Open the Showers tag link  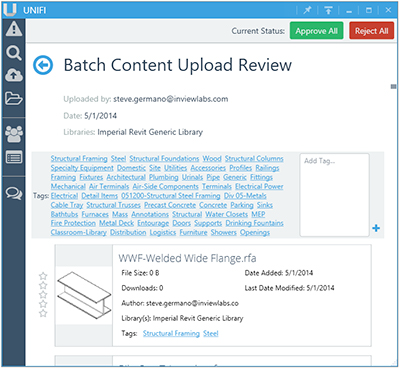point(223,232)
